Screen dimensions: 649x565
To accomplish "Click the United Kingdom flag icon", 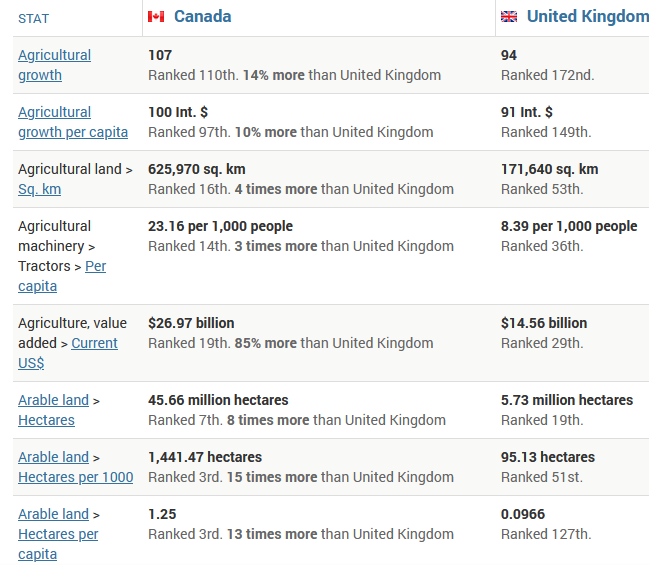I will (509, 17).
